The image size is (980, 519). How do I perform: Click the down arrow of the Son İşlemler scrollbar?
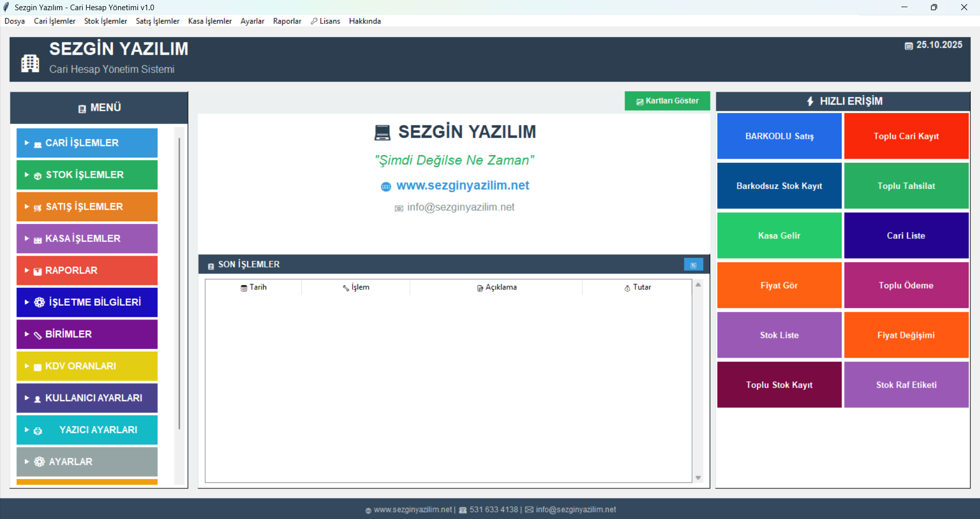click(x=698, y=478)
